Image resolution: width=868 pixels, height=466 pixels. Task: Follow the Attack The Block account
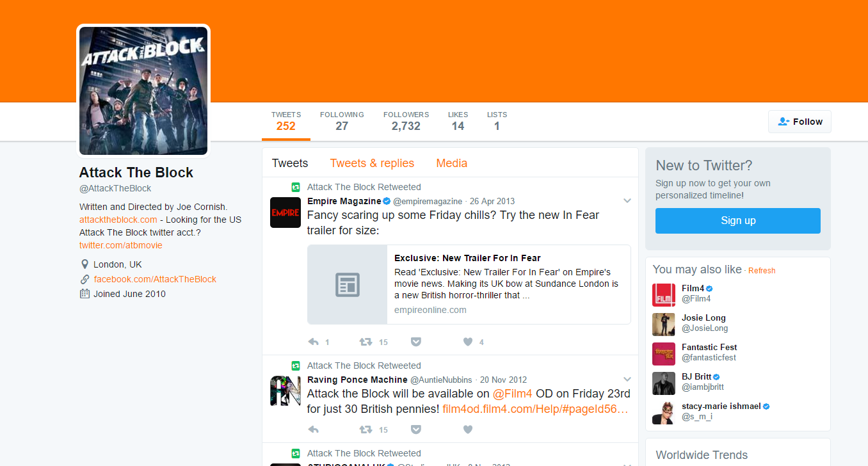pyautogui.click(x=800, y=122)
